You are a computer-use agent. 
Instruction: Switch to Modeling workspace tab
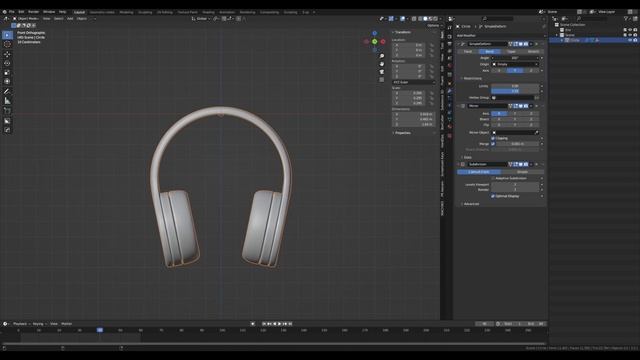[126, 12]
